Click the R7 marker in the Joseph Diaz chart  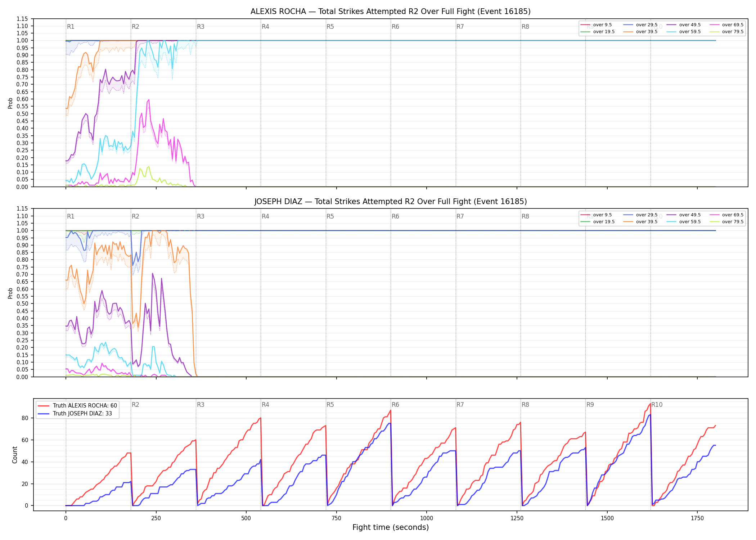tap(460, 216)
